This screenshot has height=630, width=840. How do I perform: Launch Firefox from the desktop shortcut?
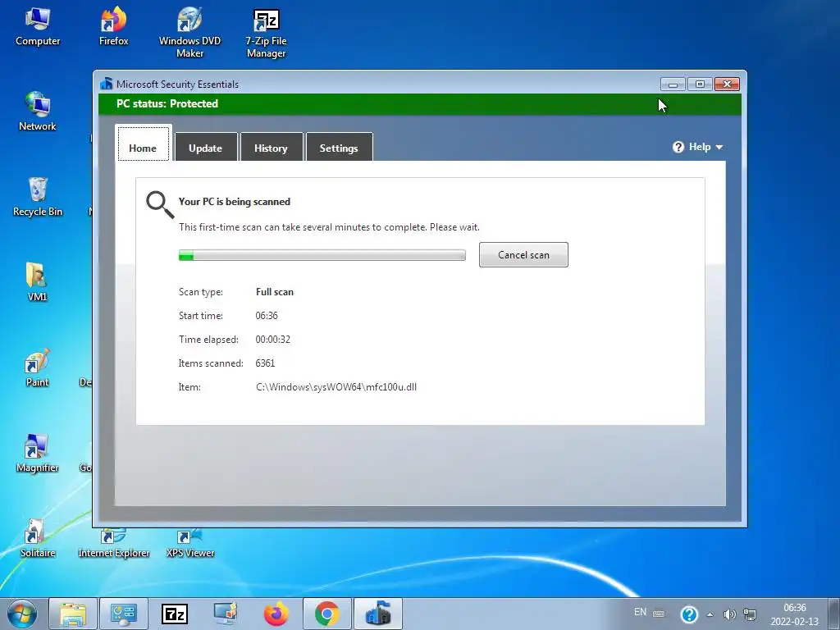point(113,27)
